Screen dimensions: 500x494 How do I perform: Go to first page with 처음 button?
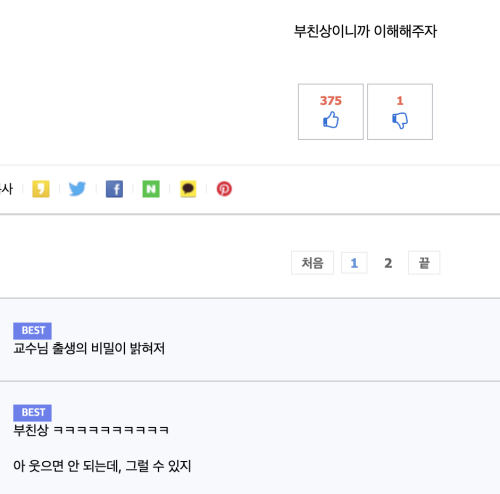(312, 263)
